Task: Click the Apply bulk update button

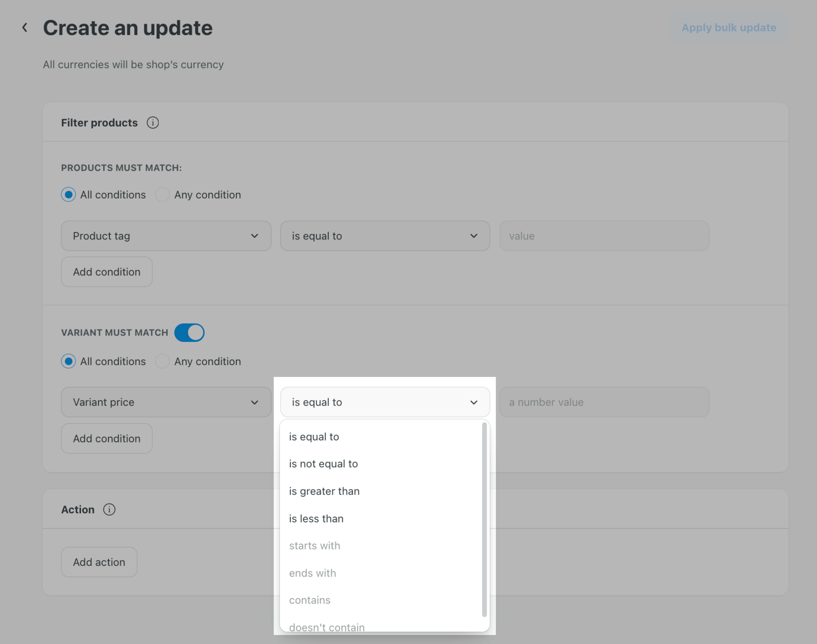Action: pos(729,28)
